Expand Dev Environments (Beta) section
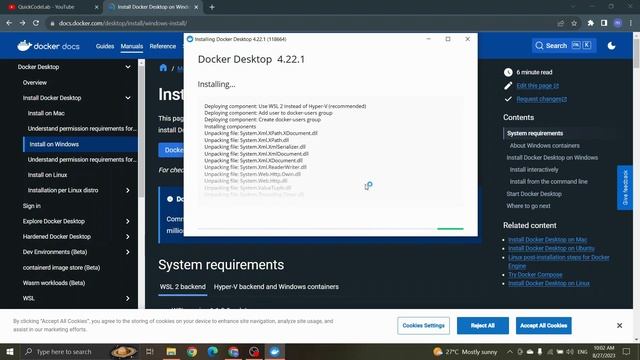Image resolution: width=640 pixels, height=360 pixels. 128,252
